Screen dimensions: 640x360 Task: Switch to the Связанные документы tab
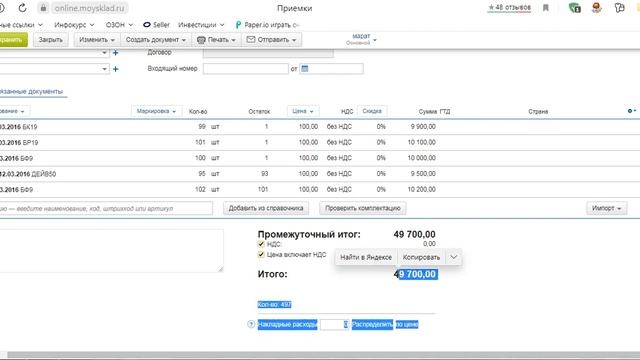[31, 91]
